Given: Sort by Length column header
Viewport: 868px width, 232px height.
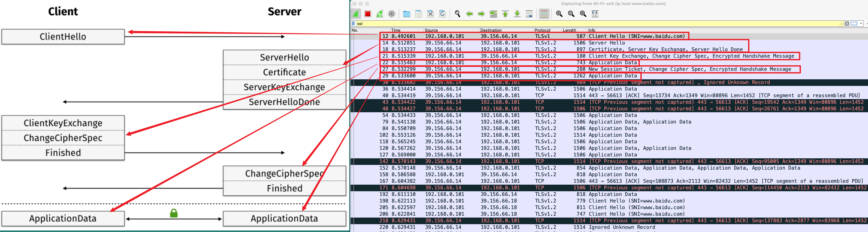Looking at the screenshot, I should [x=574, y=30].
